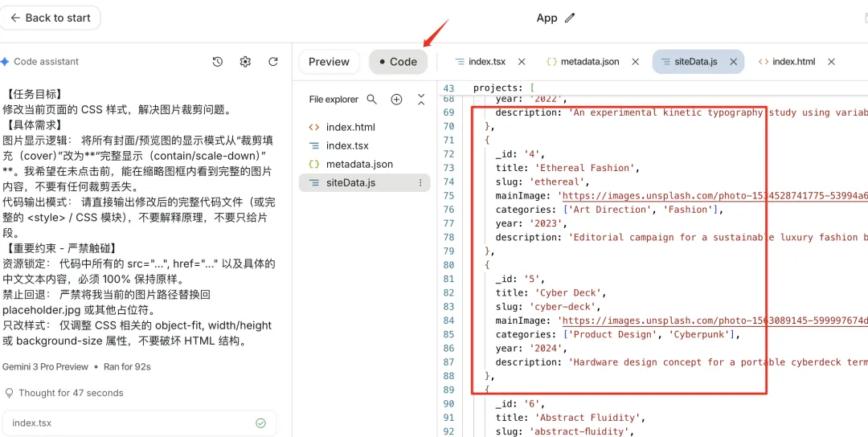The width and height of the screenshot is (868, 437).
Task: Select metadata.json in the file explorer
Action: coord(359,164)
